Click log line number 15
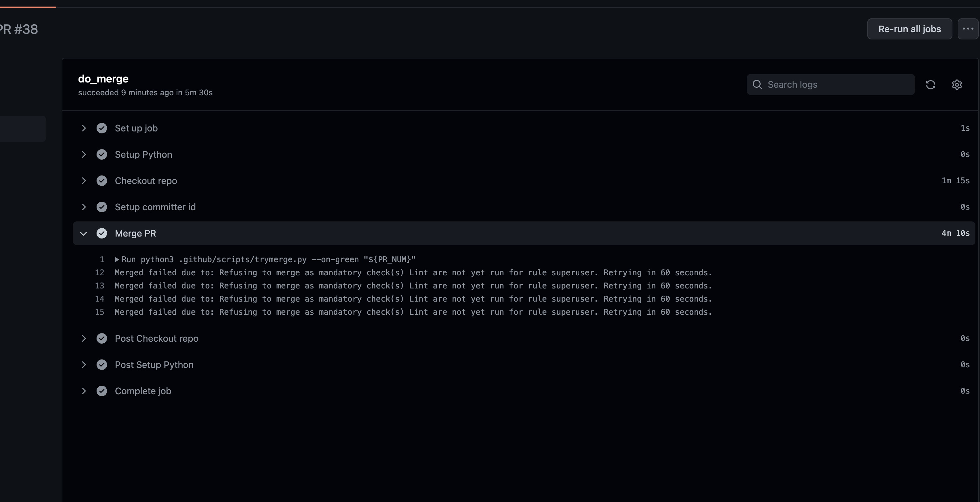The height and width of the screenshot is (502, 980). (x=100, y=312)
